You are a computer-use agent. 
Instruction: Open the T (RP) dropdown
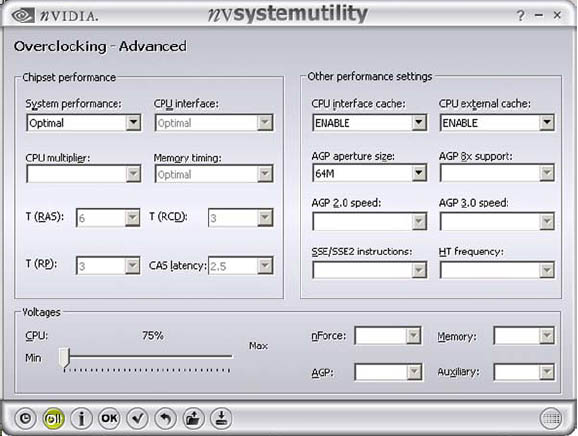click(x=108, y=266)
